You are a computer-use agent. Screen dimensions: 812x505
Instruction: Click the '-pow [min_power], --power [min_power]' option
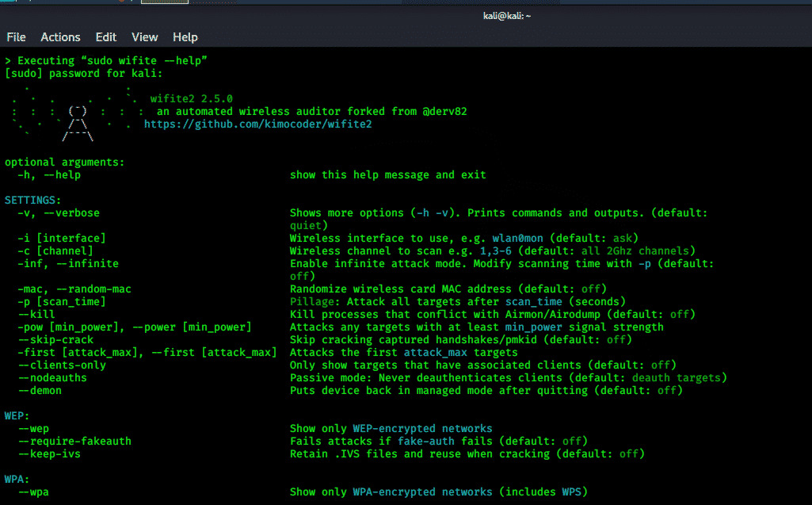pos(135,327)
